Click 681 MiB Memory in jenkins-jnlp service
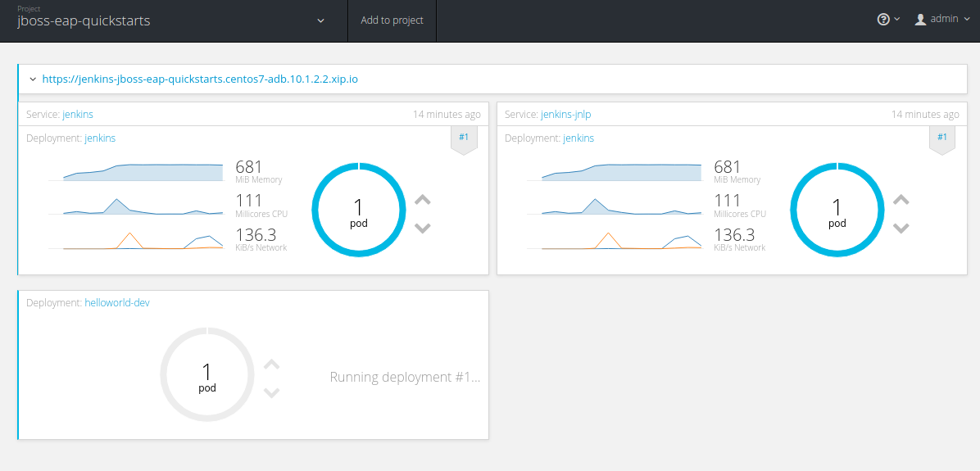Viewport: 980px width, 471px height. pyautogui.click(x=737, y=172)
